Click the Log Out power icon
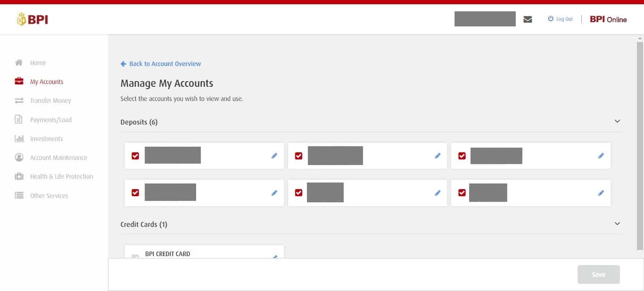644x291 pixels. [551, 18]
